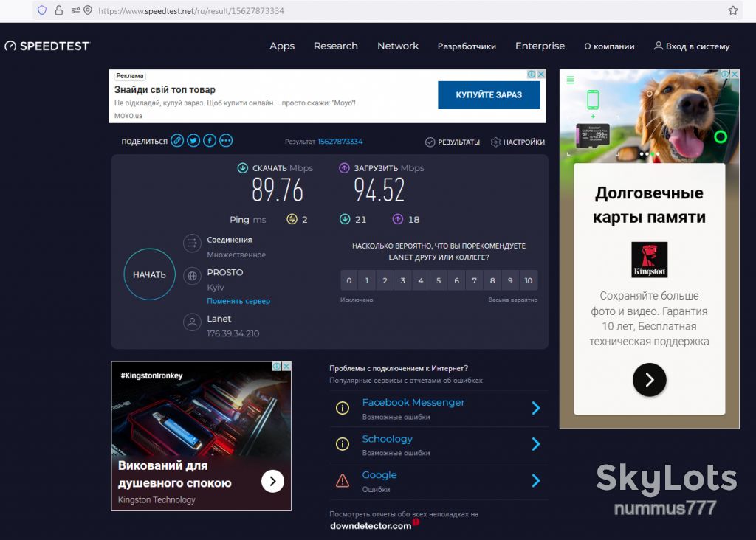Open result ID 15627873334 link

point(340,142)
